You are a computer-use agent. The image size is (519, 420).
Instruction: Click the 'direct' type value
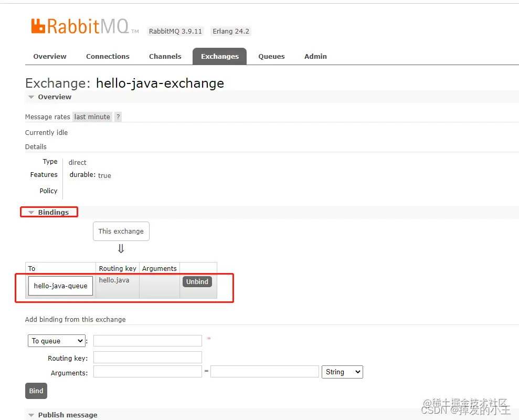coord(78,162)
